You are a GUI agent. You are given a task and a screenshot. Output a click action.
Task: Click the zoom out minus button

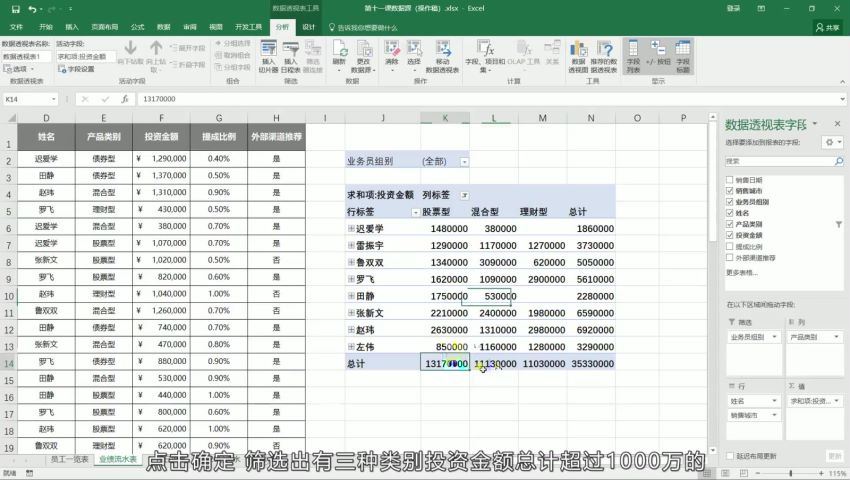(757, 473)
